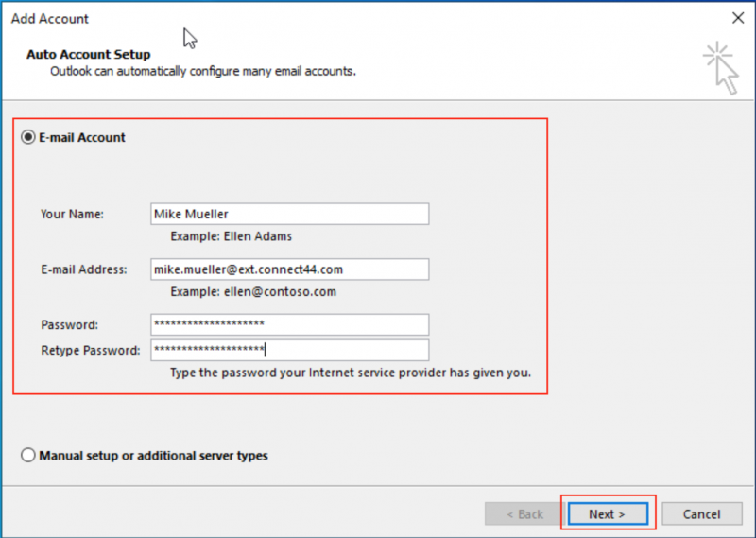Select the E-mail Account radio button

click(28, 137)
